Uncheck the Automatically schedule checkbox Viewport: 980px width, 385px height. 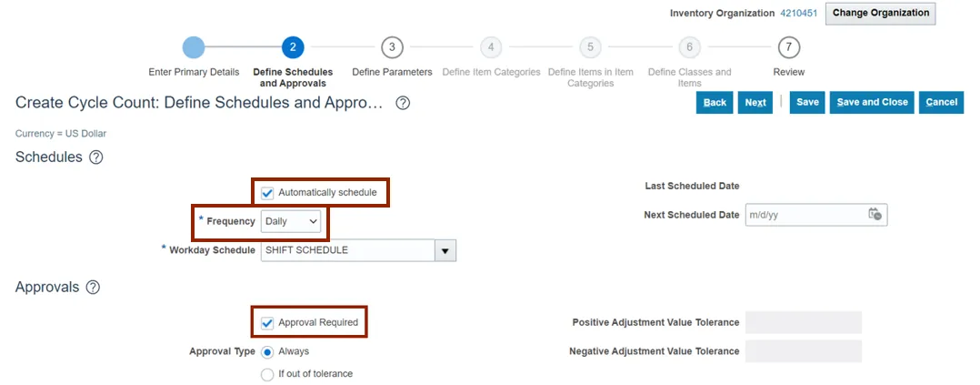tap(267, 193)
